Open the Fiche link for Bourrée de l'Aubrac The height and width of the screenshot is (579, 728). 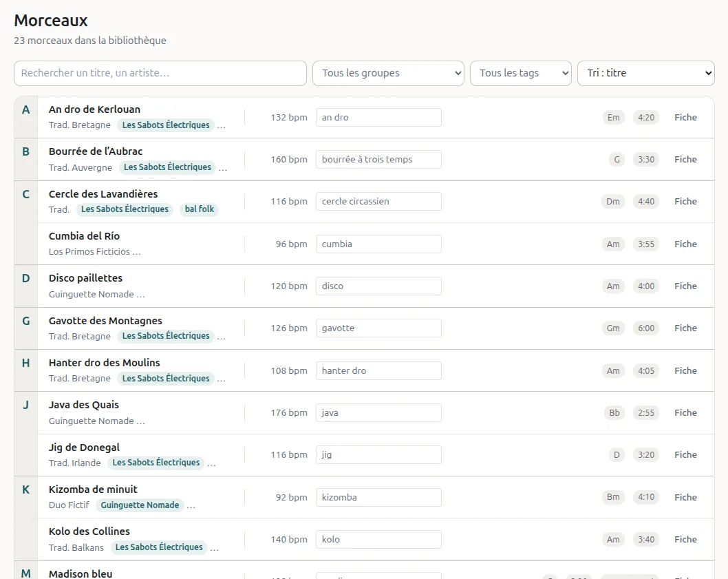[x=685, y=160]
